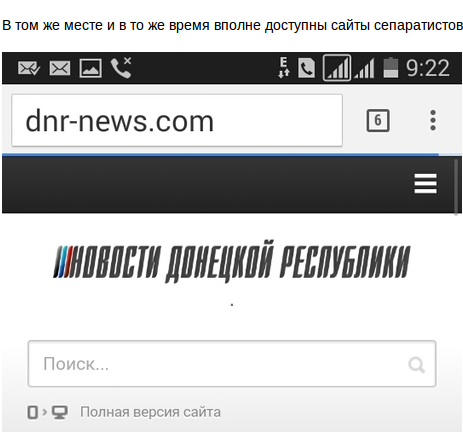Tap the SIM card phone icon
The width and height of the screenshot is (463, 432).
[x=306, y=68]
